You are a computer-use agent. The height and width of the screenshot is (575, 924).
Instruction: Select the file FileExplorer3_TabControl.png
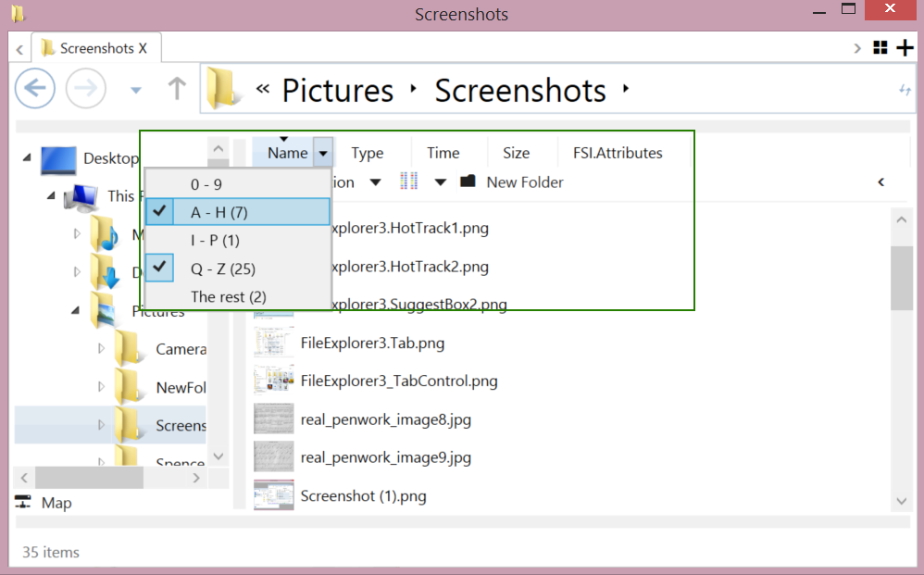point(399,381)
